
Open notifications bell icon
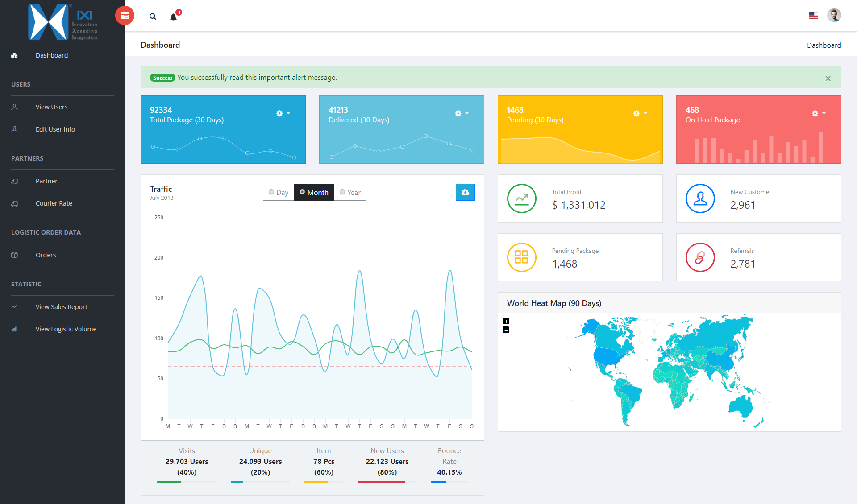174,17
